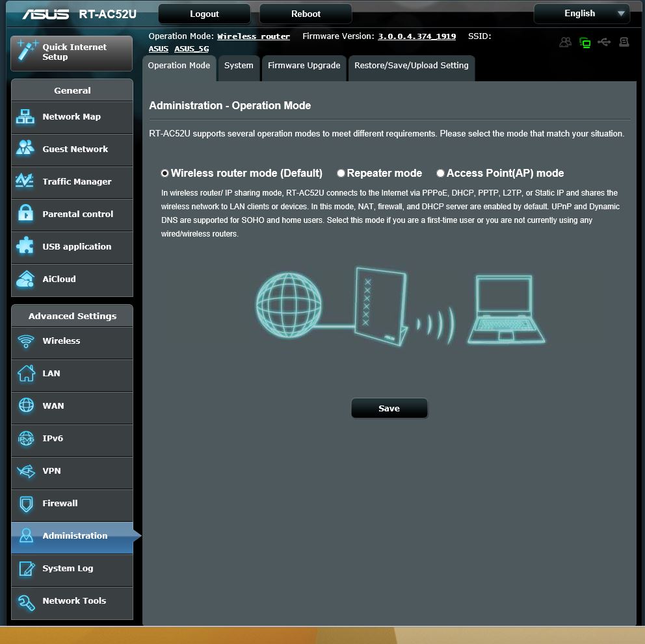The width and height of the screenshot is (645, 644).
Task: Click the Advanced Settings section header
Action: click(x=72, y=316)
